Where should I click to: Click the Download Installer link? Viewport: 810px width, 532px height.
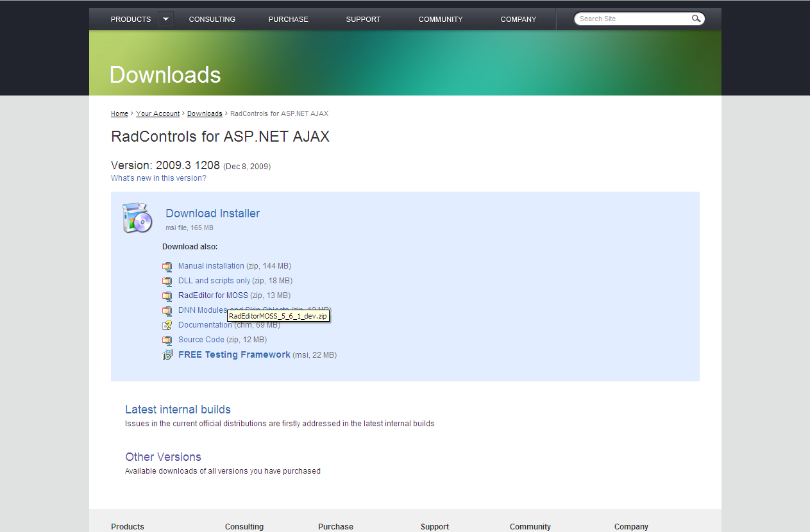(213, 213)
